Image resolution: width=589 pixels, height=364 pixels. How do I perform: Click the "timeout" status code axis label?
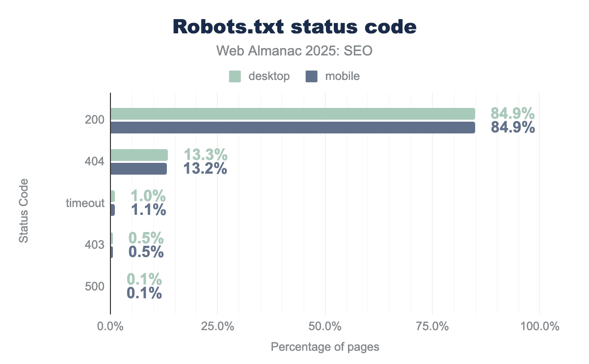coord(85,203)
